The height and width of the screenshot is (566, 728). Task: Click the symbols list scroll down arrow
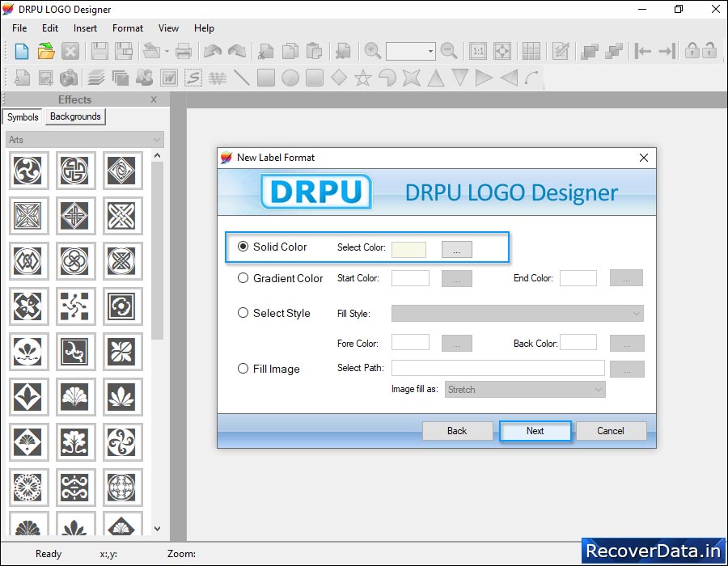pyautogui.click(x=158, y=529)
